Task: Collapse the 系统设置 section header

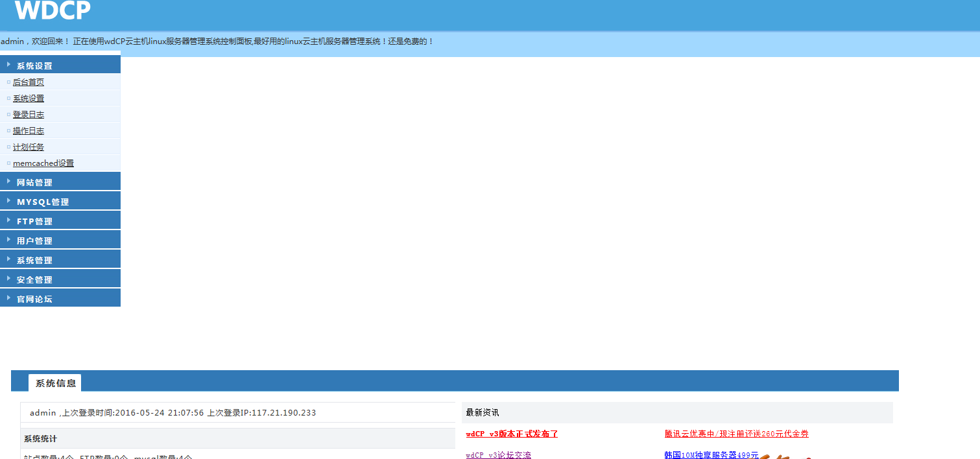Action: tap(60, 65)
